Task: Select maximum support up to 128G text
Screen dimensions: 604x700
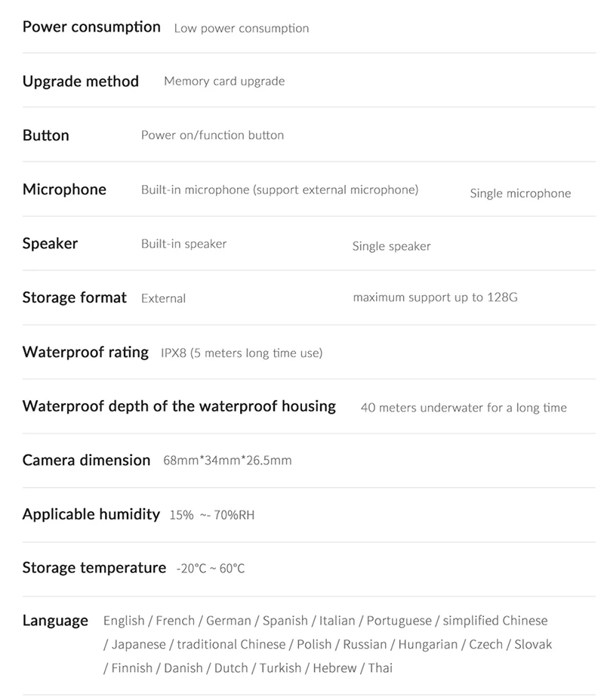Action: [435, 298]
